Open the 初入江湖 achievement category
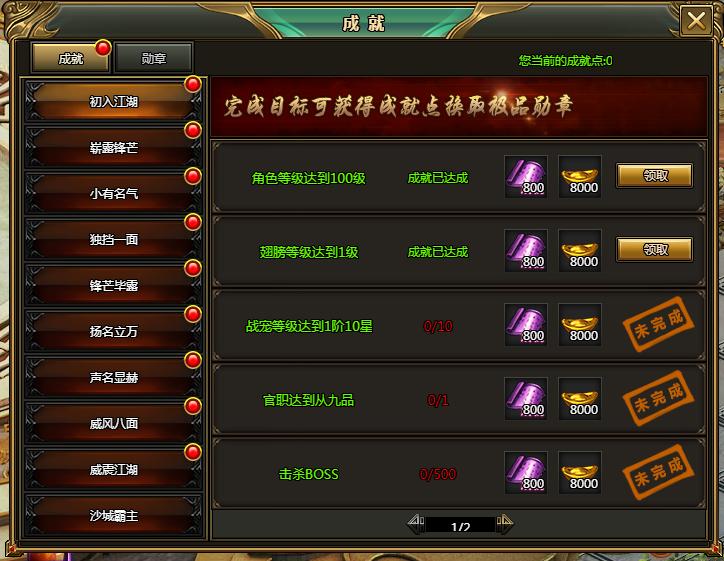Viewport: 724px width, 561px height. point(114,101)
